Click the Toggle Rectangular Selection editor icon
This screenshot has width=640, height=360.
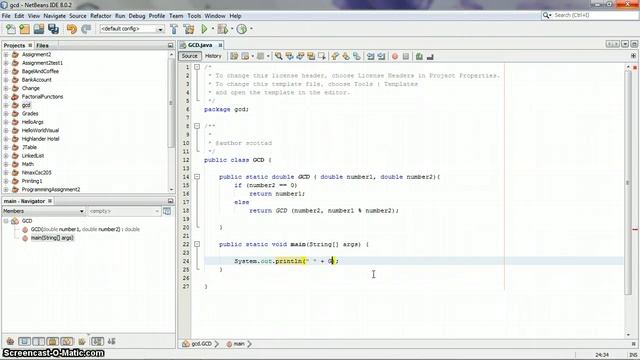pyautogui.click(x=322, y=56)
